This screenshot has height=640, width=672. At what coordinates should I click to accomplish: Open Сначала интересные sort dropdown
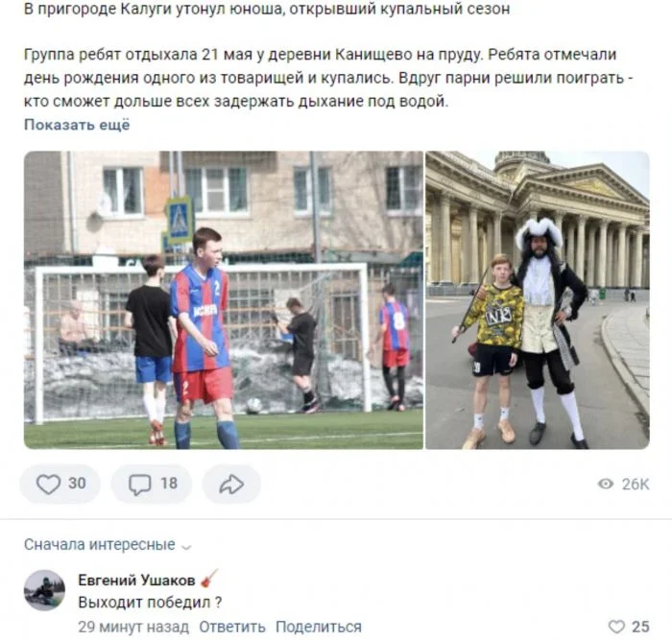coord(108,545)
